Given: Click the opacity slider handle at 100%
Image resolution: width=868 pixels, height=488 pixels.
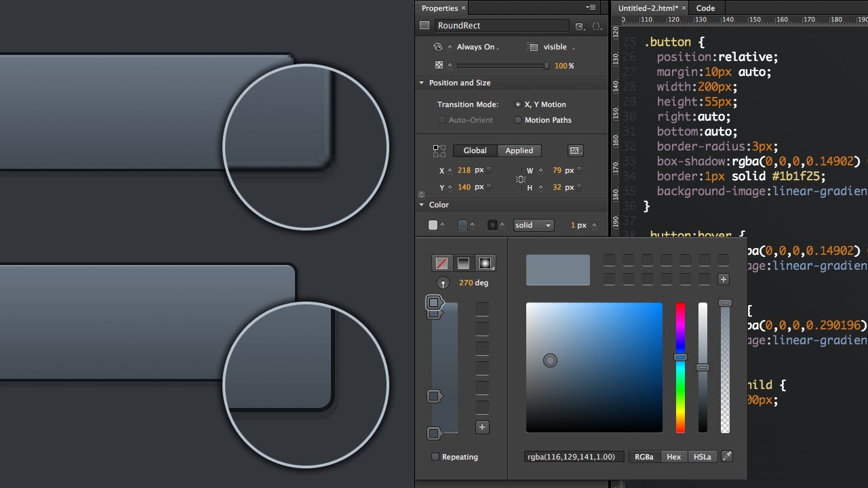Looking at the screenshot, I should point(547,66).
